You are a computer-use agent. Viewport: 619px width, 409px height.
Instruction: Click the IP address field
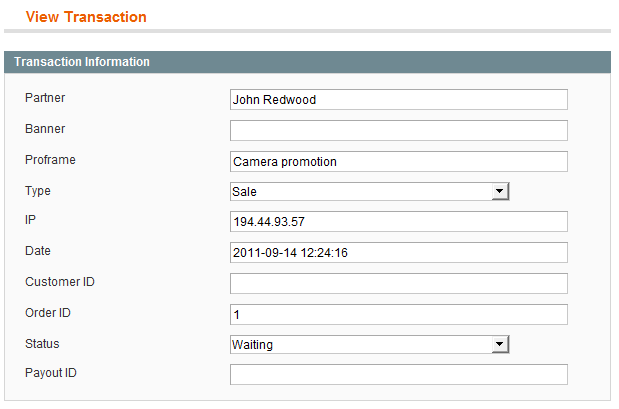(399, 221)
